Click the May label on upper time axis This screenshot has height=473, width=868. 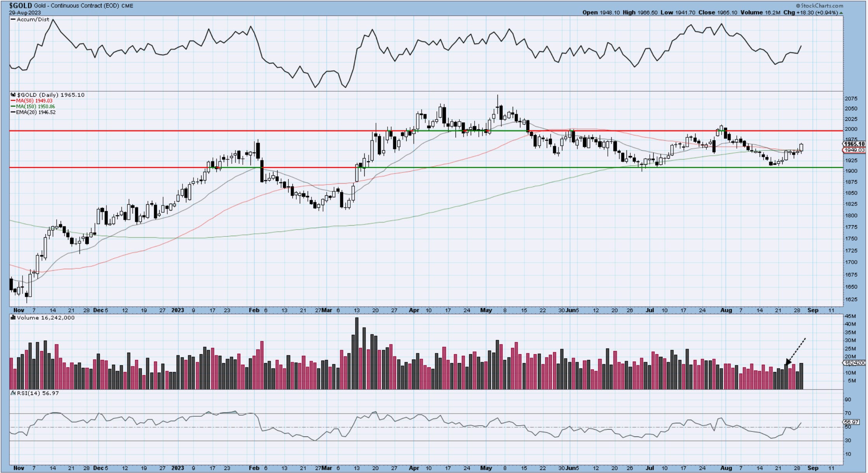(x=486, y=310)
